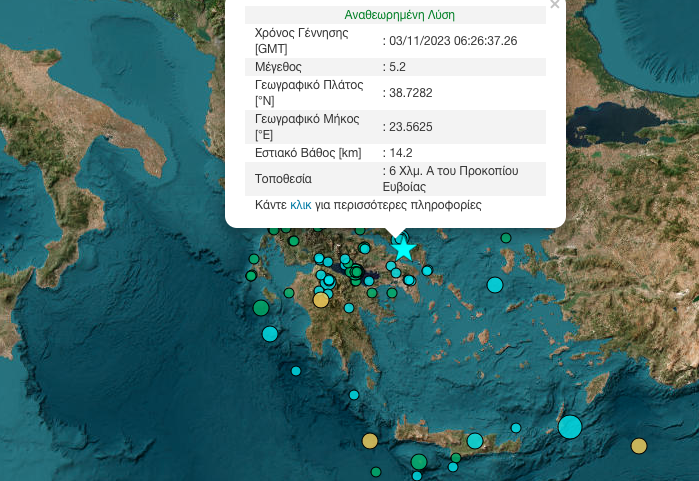Click the large green circle west of Peloponnese

(261, 308)
